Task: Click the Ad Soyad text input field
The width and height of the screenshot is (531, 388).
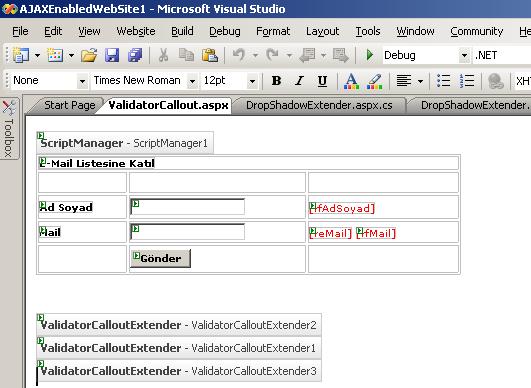Action: point(187,207)
